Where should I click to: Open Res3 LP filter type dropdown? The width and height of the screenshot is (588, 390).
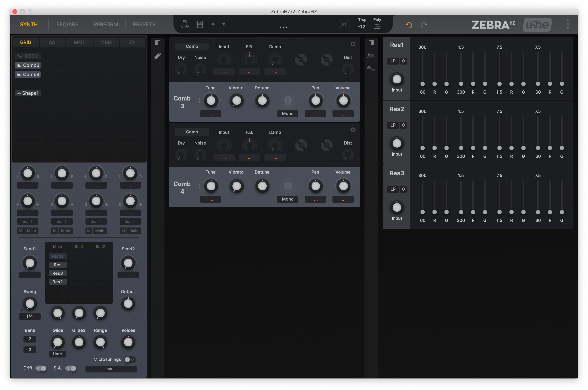(393, 189)
